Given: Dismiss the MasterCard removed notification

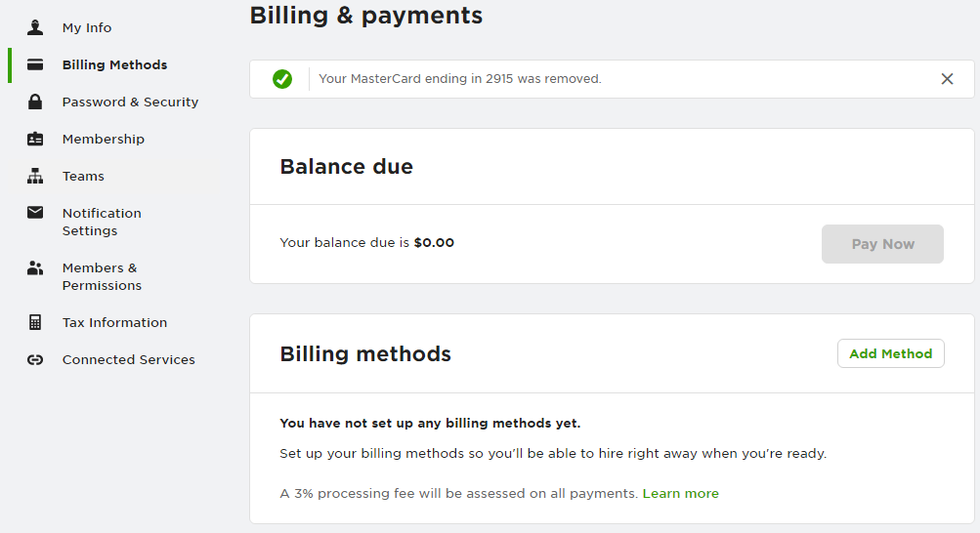Looking at the screenshot, I should [x=947, y=79].
